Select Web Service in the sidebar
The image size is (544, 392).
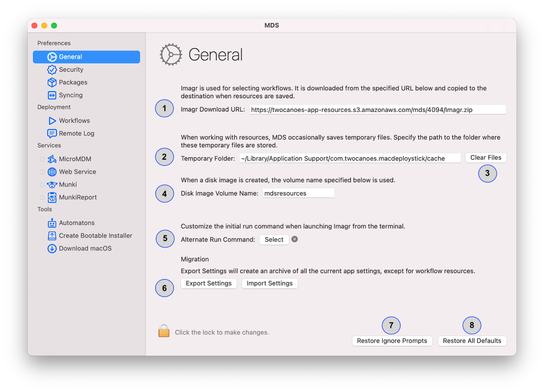coord(86,172)
